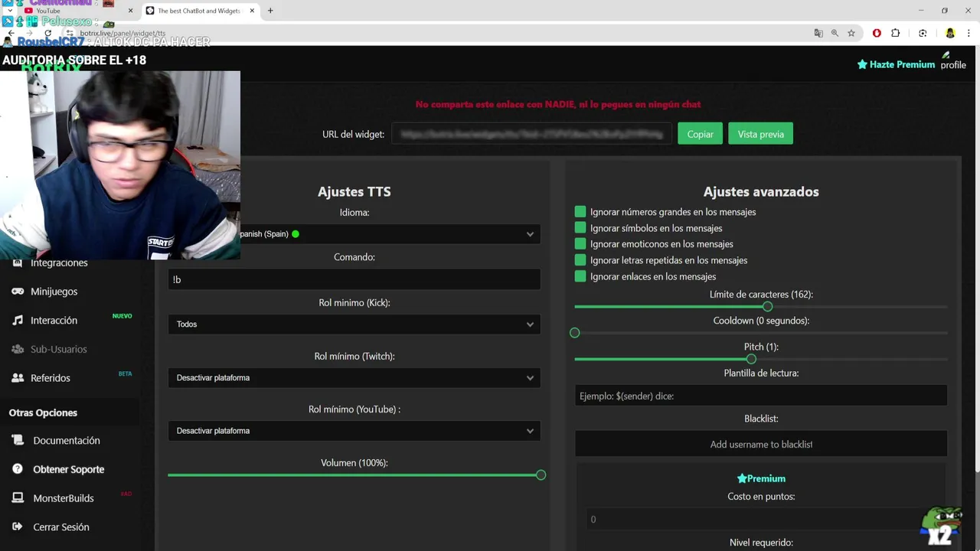Click the Comando input field
This screenshot has width=980, height=551.
354,279
